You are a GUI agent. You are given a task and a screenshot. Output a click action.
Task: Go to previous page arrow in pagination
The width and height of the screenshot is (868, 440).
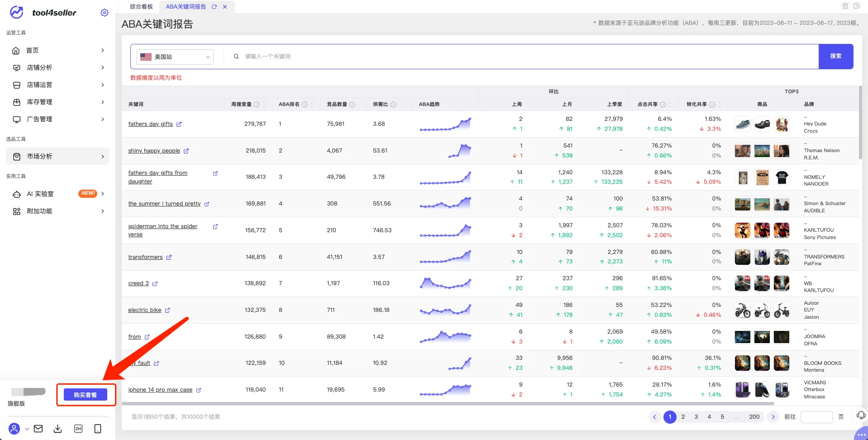click(654, 417)
